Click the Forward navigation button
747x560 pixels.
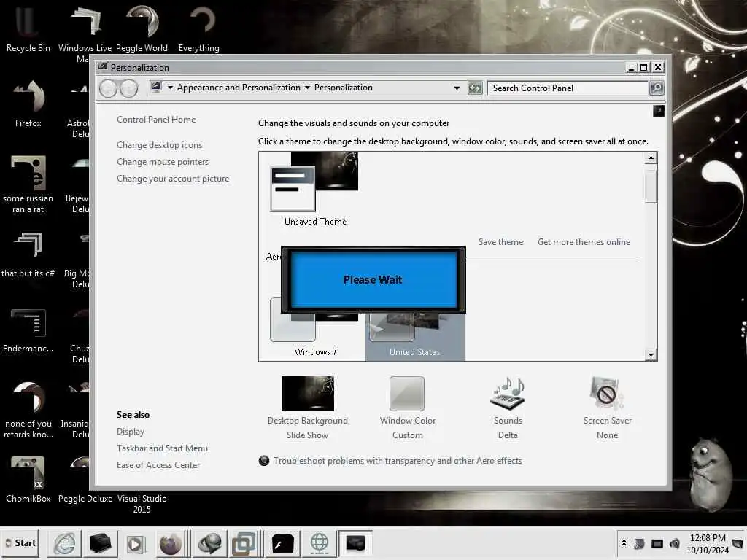click(128, 88)
